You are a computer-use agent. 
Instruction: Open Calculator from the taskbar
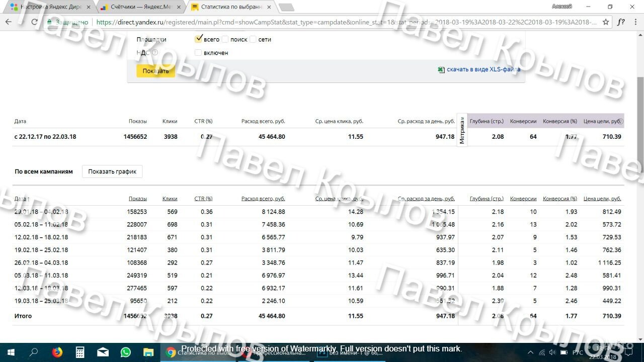(80, 352)
